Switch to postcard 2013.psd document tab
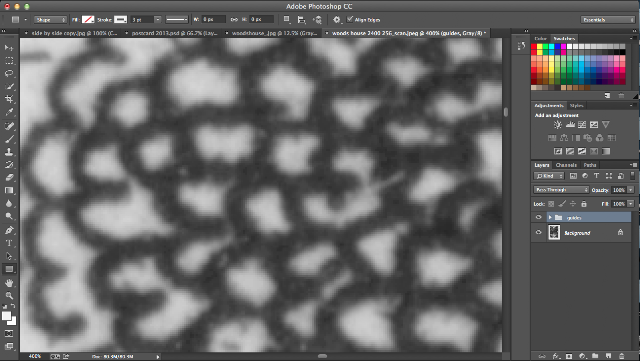Image resolution: width=640 pixels, height=361 pixels. 174,33
